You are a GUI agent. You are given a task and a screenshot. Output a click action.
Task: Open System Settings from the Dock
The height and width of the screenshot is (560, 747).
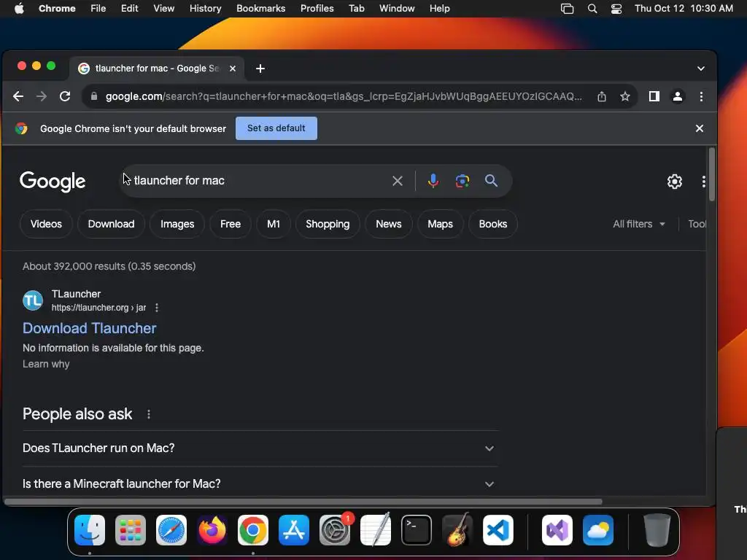[x=335, y=530]
